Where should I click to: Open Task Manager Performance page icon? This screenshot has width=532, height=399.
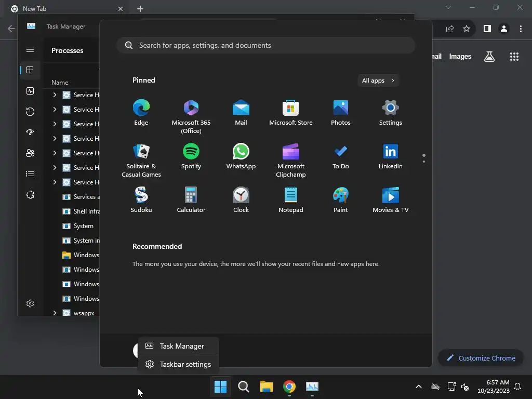30,91
